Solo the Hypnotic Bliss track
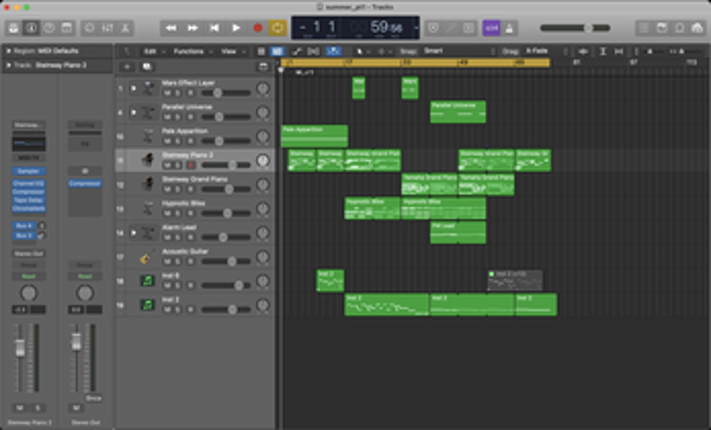 (177, 212)
